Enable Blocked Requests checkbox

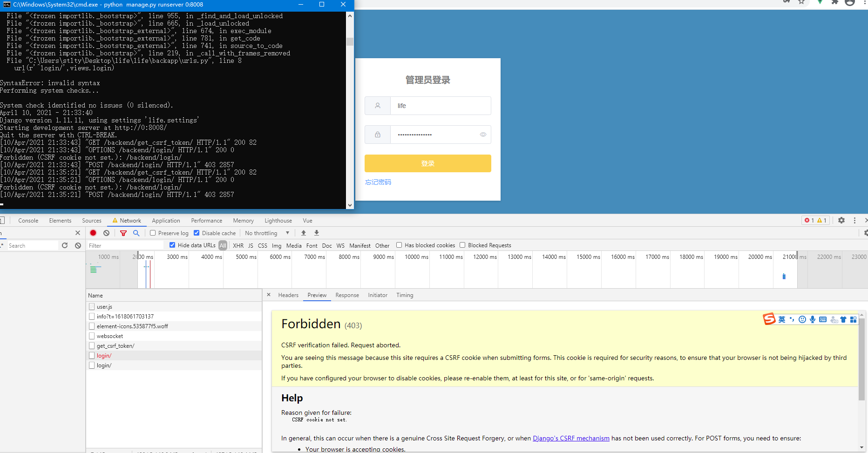click(x=462, y=245)
